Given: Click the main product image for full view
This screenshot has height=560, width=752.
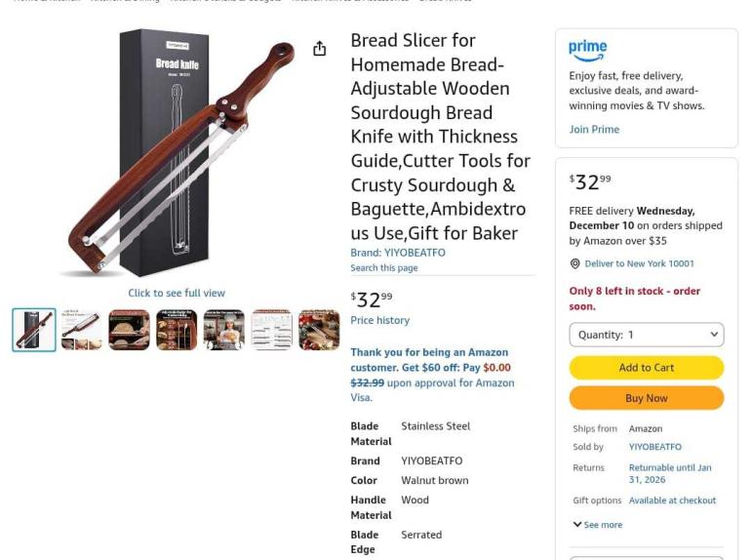Looking at the screenshot, I should tap(176, 156).
